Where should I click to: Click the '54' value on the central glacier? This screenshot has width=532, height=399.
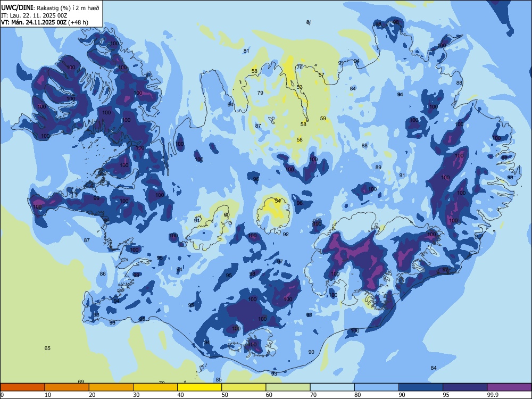[x=278, y=201]
